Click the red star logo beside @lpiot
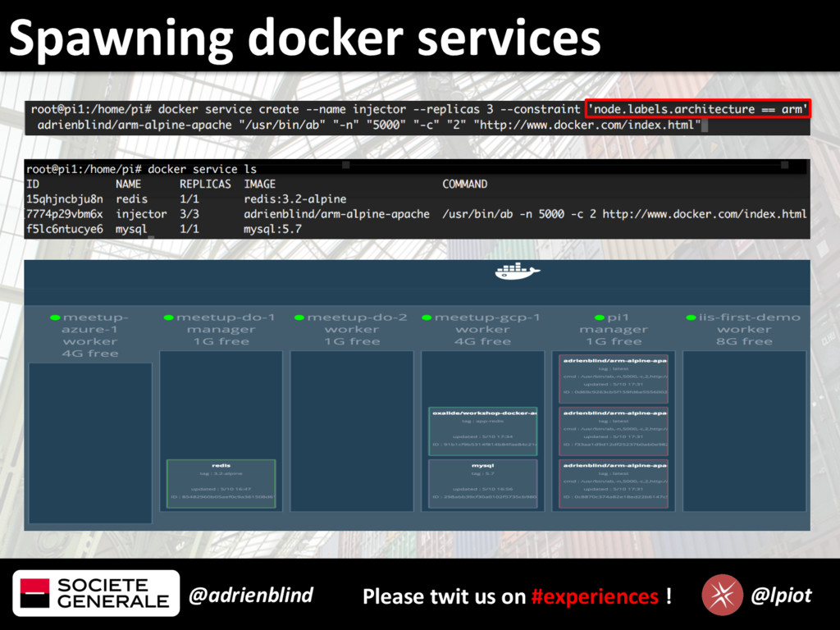Screen dimensions: 840x630 click(x=722, y=596)
